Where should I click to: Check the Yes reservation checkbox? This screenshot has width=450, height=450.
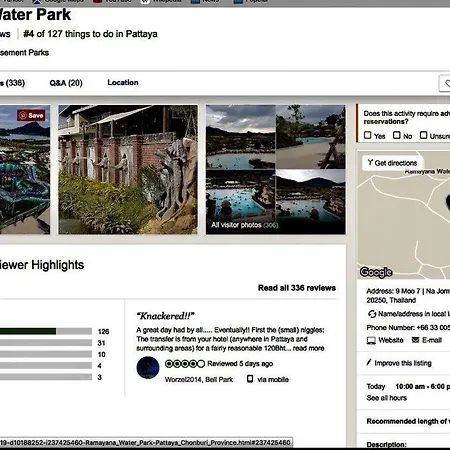coord(368,135)
